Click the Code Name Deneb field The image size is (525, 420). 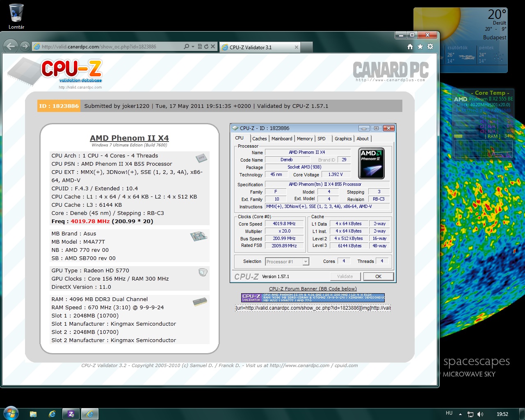(x=287, y=160)
